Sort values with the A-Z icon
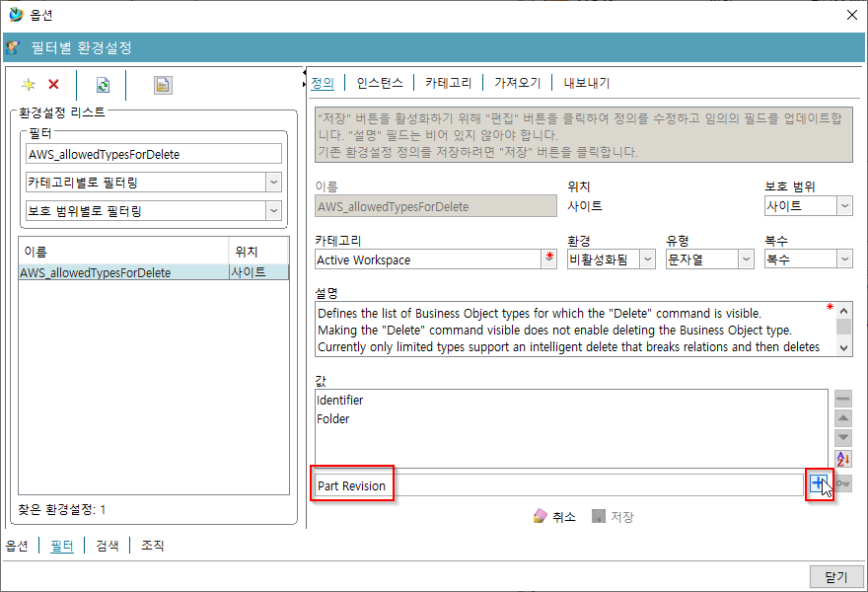Viewport: 868px width, 592px height. 842,459
